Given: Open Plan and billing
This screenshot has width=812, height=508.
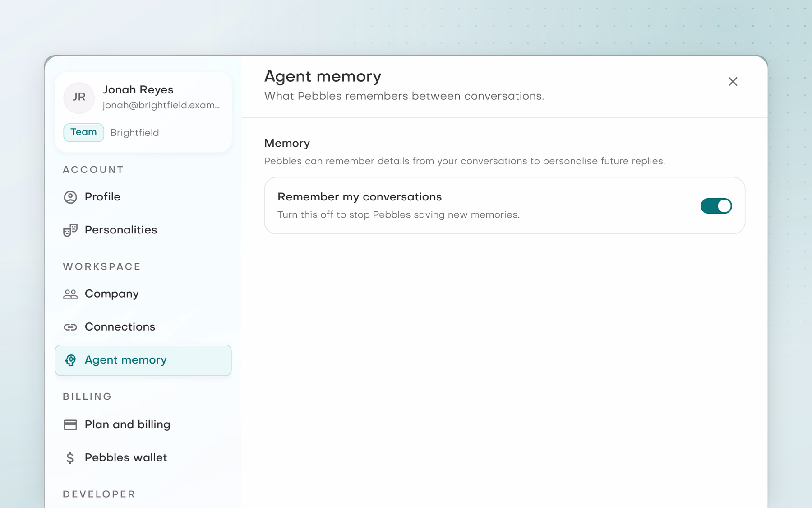Looking at the screenshot, I should pos(143,425).
